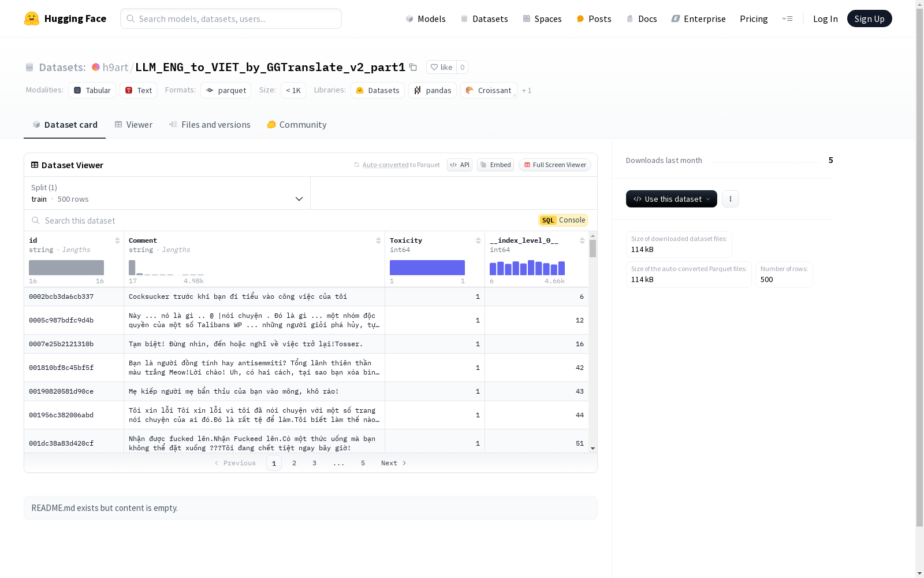This screenshot has height=578, width=924.
Task: Expand the Use this dataset dropdown
Action: [672, 199]
